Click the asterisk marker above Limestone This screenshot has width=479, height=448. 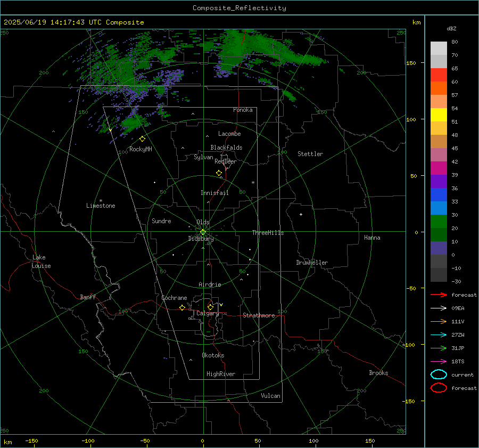(x=101, y=201)
